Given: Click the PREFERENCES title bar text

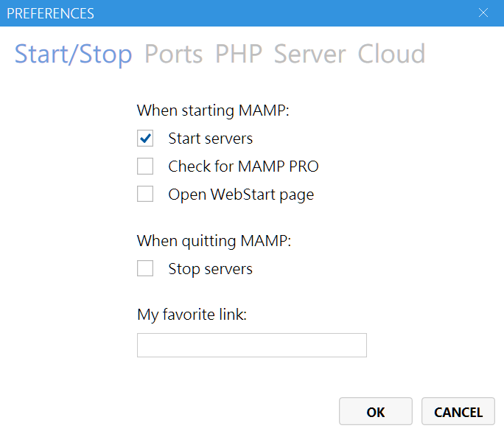Looking at the screenshot, I should pos(50,13).
